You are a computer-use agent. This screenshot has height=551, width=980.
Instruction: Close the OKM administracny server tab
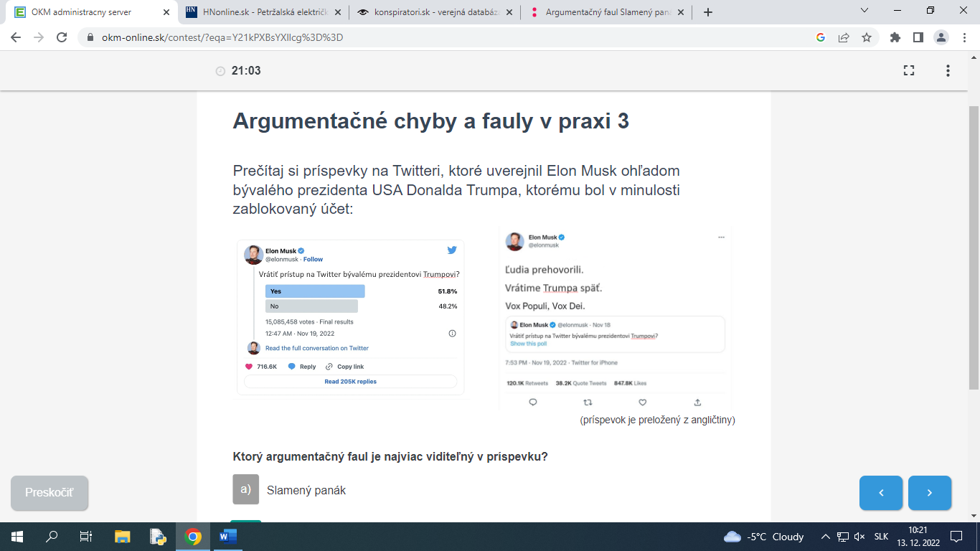[166, 12]
